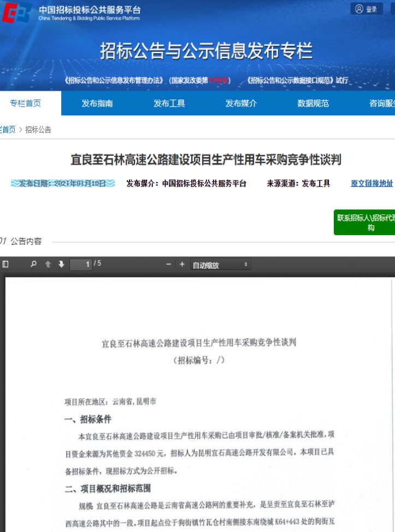This screenshot has height=532, width=395.
Task: Select the 发布媒介 navigation item
Action: coord(241,103)
